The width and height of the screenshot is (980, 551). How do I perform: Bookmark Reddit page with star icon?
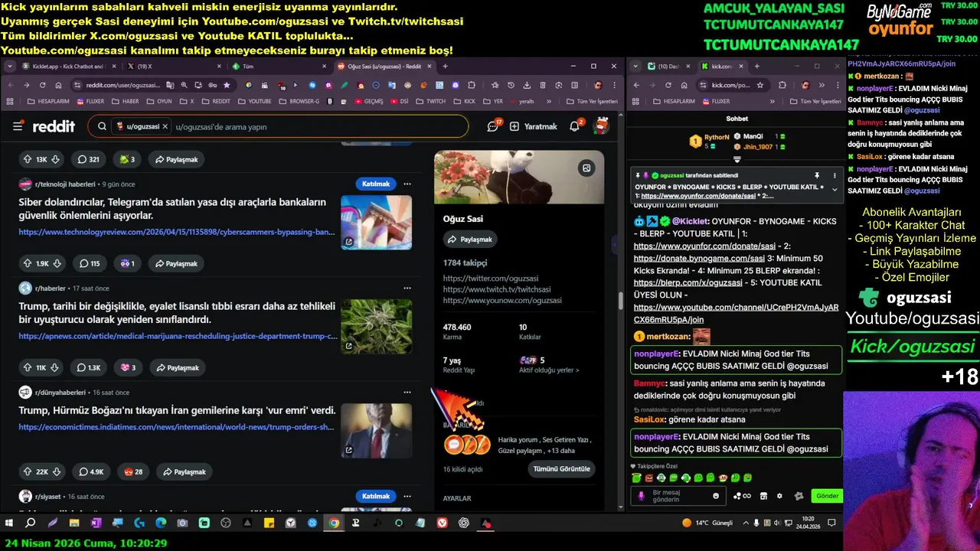click(x=227, y=85)
